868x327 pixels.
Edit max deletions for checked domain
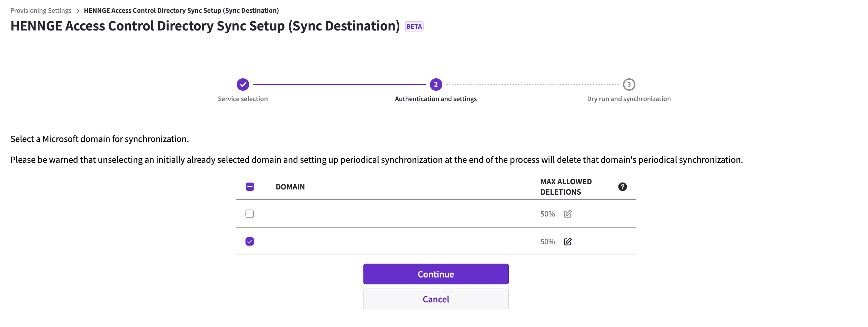pyautogui.click(x=568, y=241)
